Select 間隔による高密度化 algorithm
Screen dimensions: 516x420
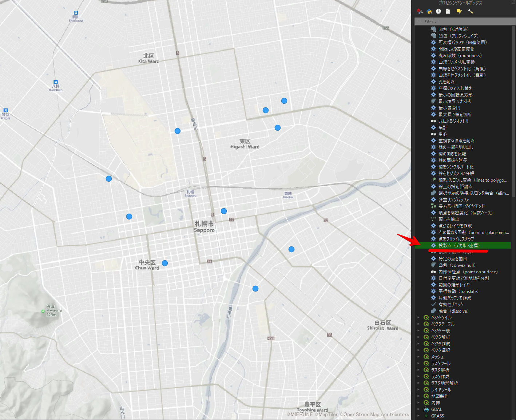click(456, 49)
